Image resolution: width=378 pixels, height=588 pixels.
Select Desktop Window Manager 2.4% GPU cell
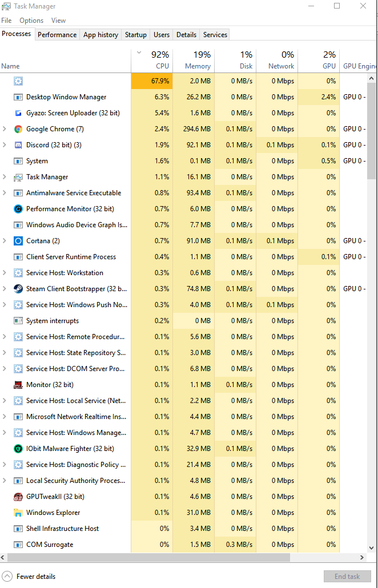[319, 97]
